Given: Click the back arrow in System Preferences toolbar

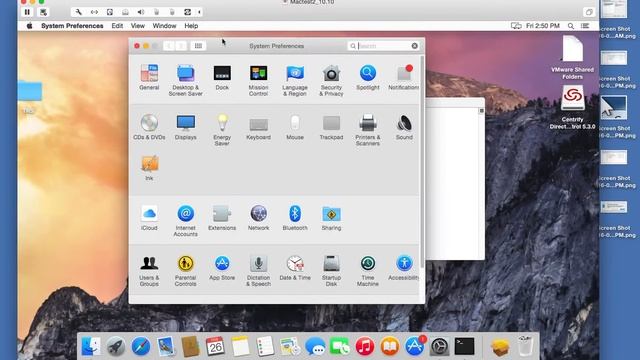Looking at the screenshot, I should (169, 46).
